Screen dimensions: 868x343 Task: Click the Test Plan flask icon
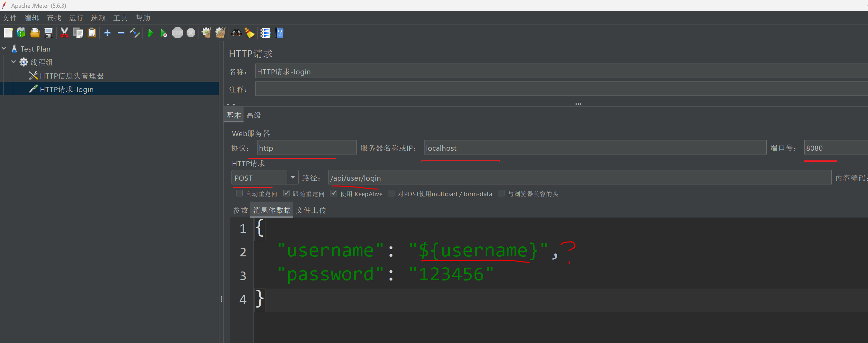pyautogui.click(x=14, y=49)
